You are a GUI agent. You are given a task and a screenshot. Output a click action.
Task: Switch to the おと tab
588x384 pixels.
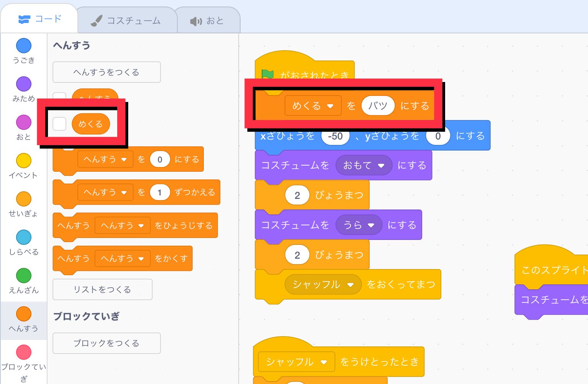(x=208, y=21)
